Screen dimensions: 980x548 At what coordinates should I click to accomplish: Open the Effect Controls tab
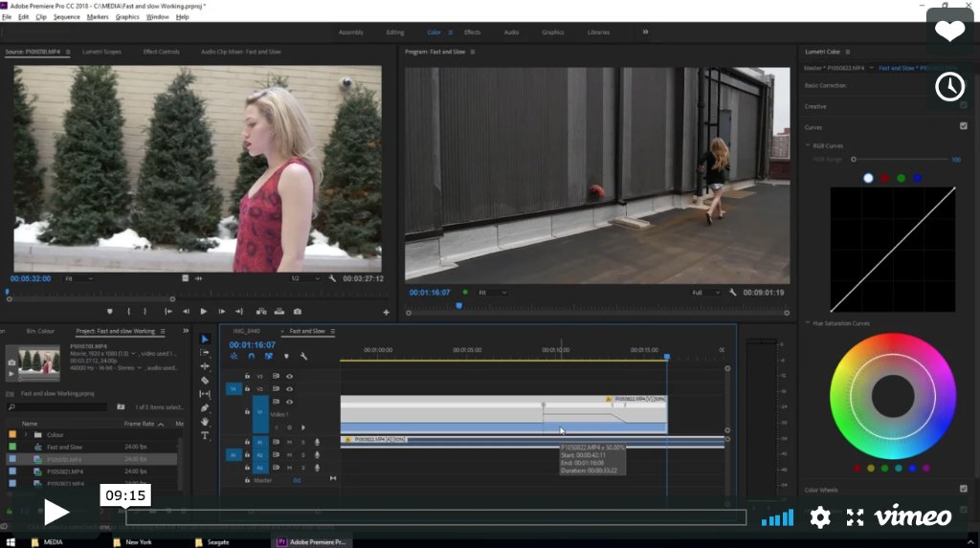161,52
